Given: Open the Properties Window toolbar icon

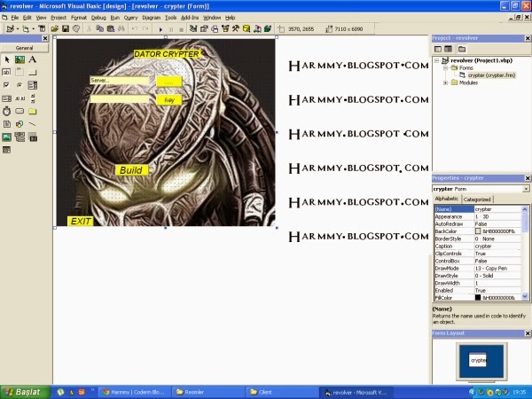Looking at the screenshot, I should (204, 29).
